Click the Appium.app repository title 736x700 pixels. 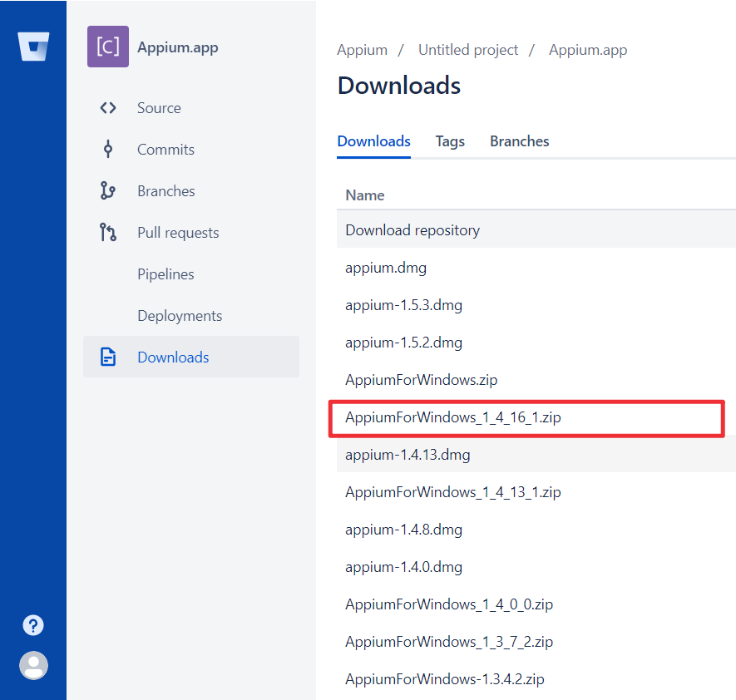[x=178, y=47]
